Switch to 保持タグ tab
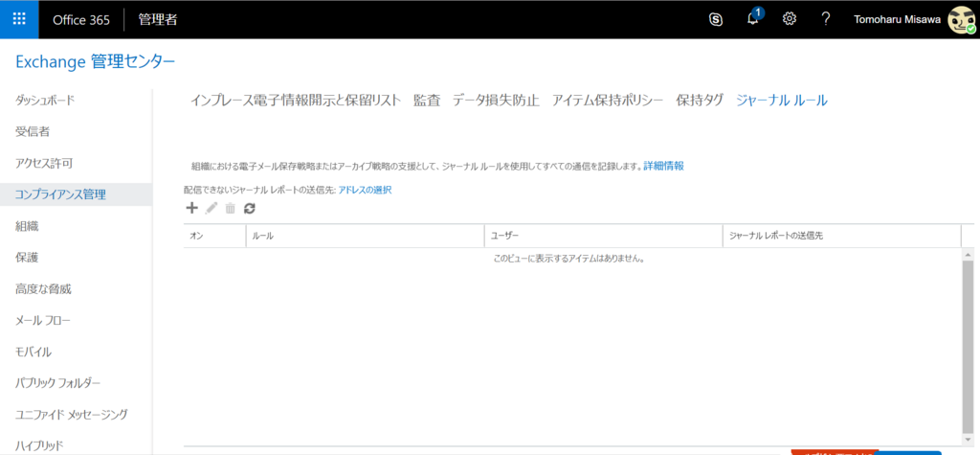This screenshot has width=980, height=455. (x=700, y=101)
